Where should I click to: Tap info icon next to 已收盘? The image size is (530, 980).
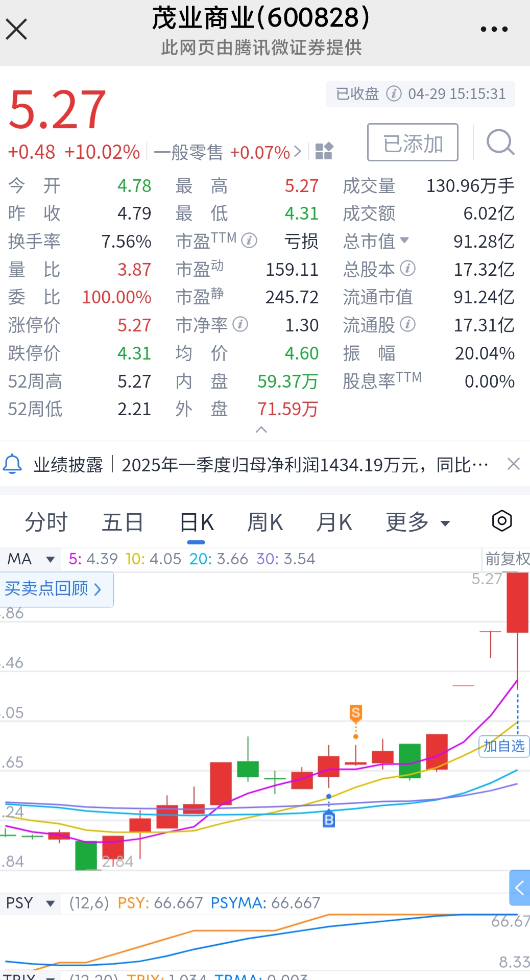394,94
